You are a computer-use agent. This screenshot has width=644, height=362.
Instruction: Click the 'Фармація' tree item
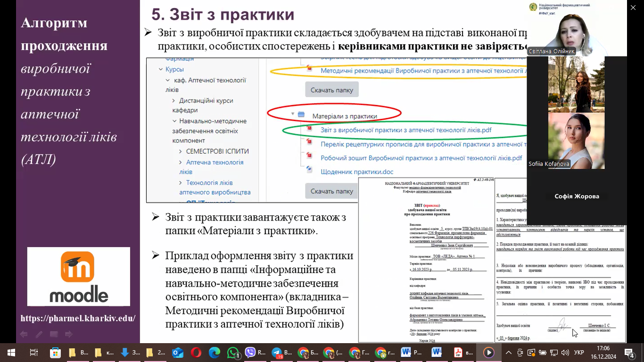[180, 60]
